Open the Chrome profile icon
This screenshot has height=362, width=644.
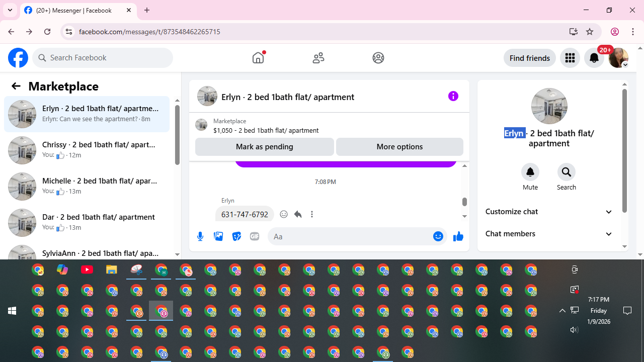pos(615,32)
